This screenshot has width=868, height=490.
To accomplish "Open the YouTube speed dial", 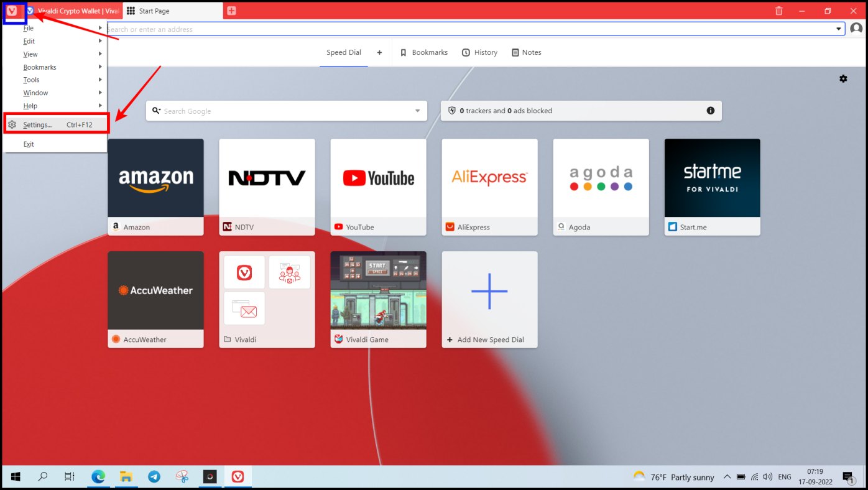I will tap(378, 187).
